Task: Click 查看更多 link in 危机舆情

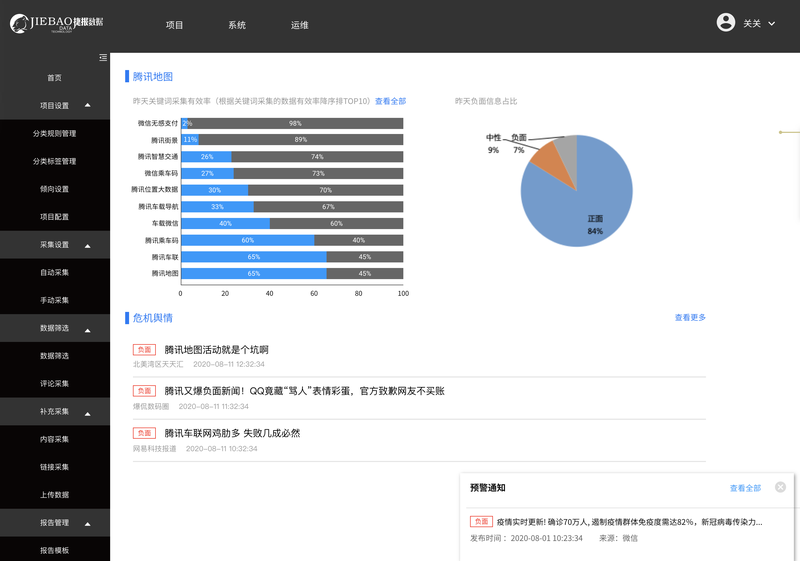Action: (x=690, y=317)
